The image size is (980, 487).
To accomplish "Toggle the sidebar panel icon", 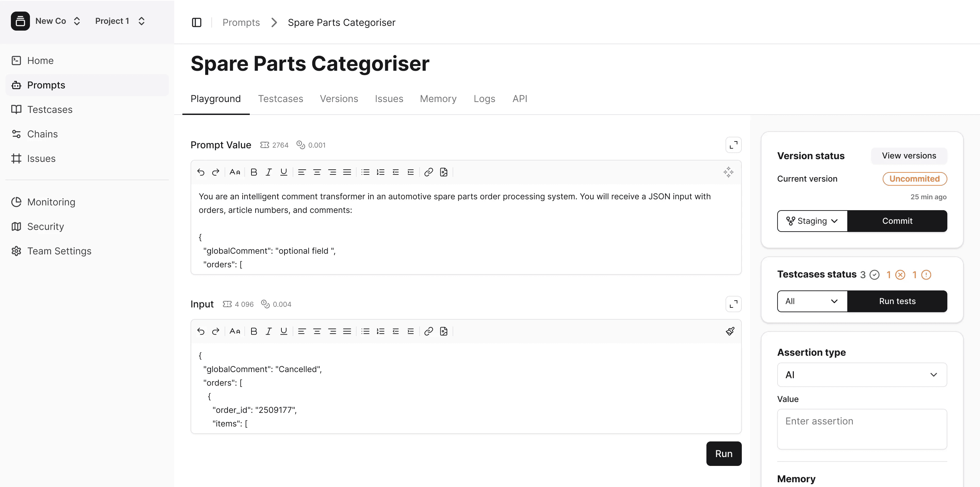I will [197, 22].
